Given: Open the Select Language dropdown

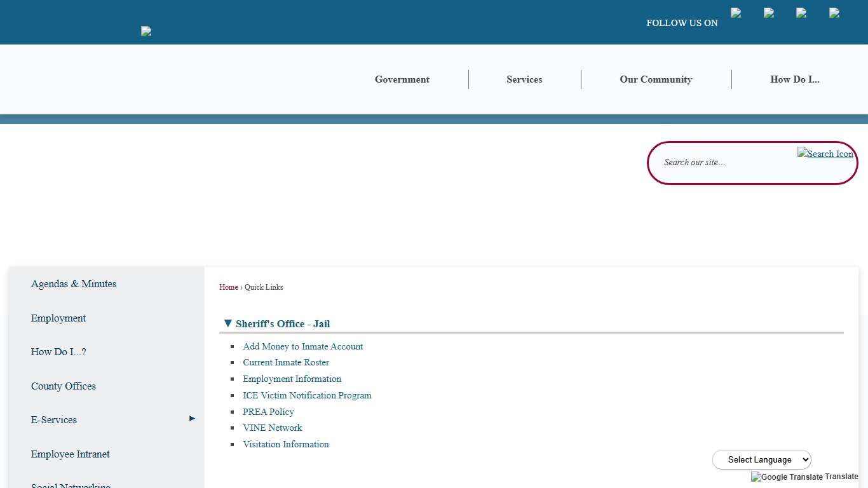Looking at the screenshot, I should click(761, 459).
